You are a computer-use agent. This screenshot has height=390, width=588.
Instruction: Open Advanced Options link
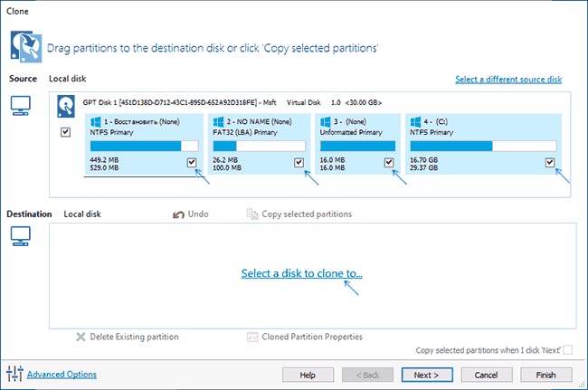coord(62,375)
